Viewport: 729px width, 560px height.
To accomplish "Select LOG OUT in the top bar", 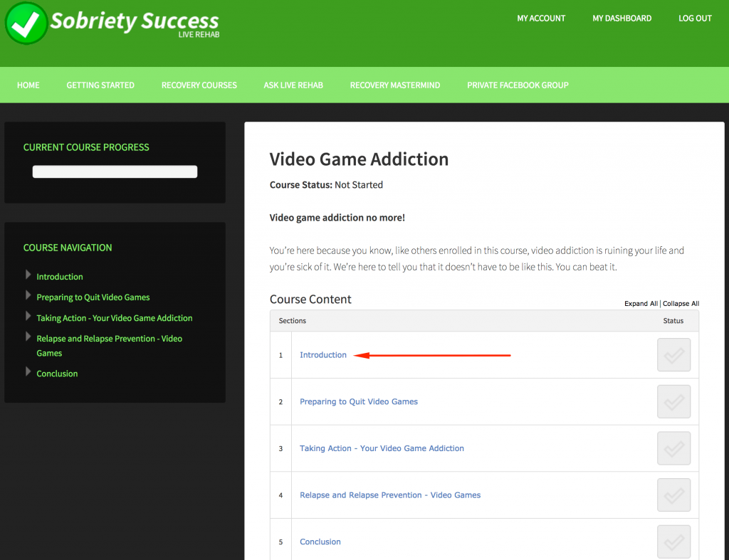I will [695, 18].
